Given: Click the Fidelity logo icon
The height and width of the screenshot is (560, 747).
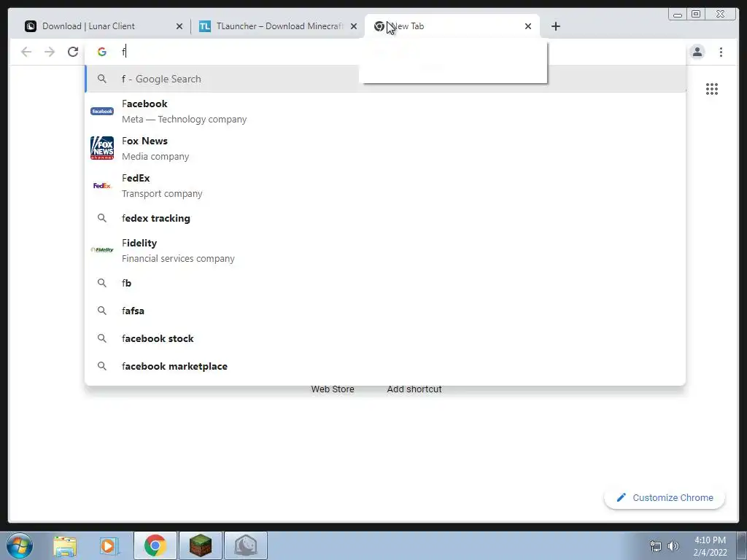Looking at the screenshot, I should [x=102, y=249].
